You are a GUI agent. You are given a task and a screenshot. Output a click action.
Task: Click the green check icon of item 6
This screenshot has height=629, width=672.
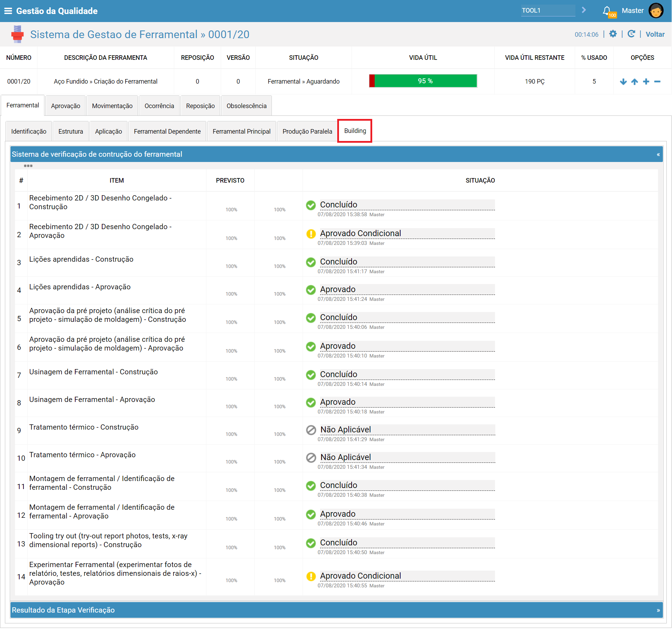pos(311,346)
